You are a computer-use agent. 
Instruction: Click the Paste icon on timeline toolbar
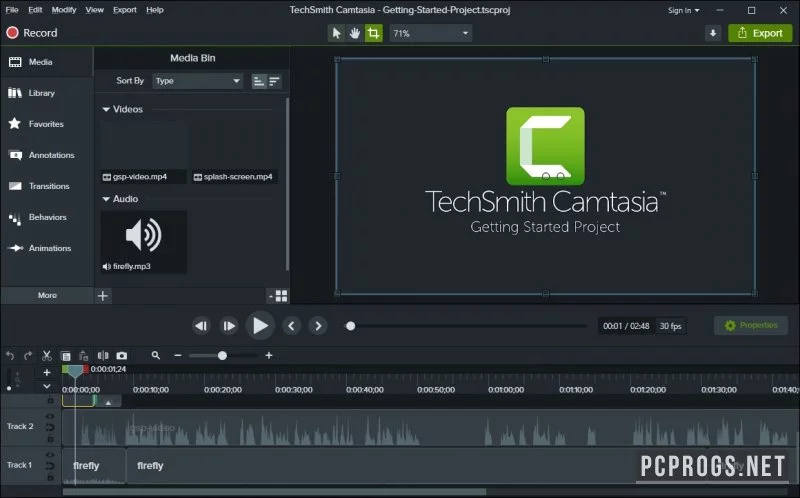click(84, 356)
